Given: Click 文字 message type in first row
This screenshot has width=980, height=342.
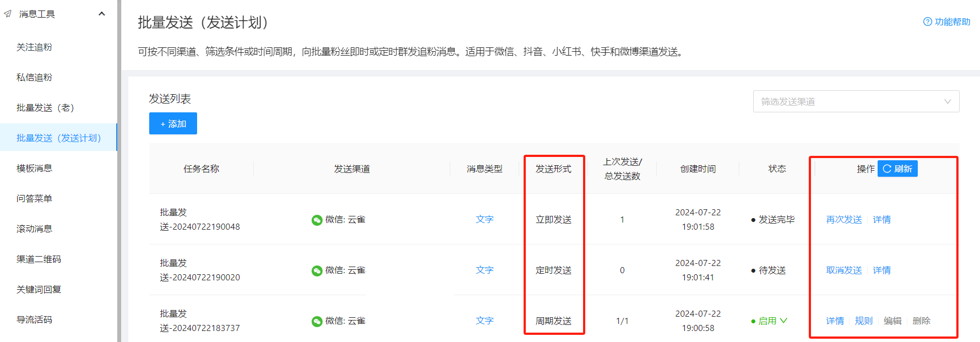Looking at the screenshot, I should [x=484, y=220].
